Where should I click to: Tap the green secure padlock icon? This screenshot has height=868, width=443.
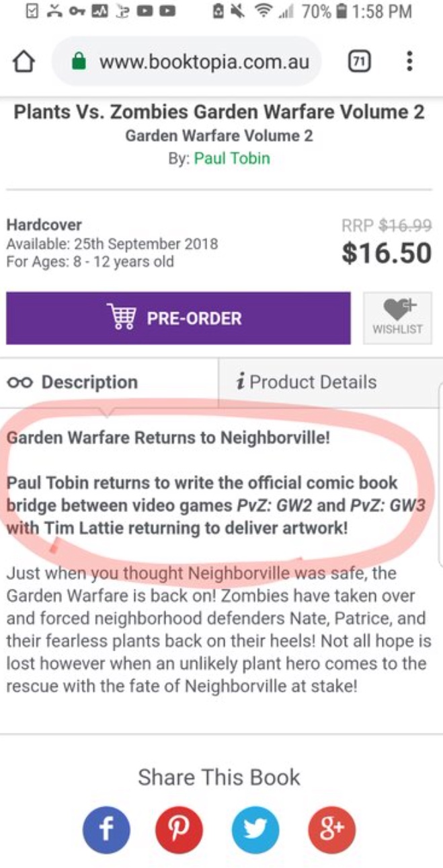point(79,63)
